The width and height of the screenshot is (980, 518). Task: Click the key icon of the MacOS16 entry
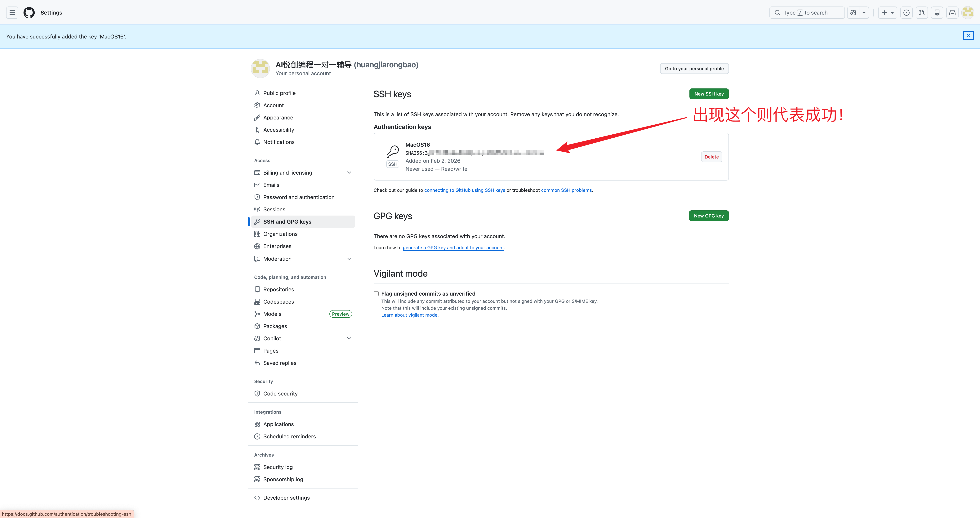tap(393, 151)
